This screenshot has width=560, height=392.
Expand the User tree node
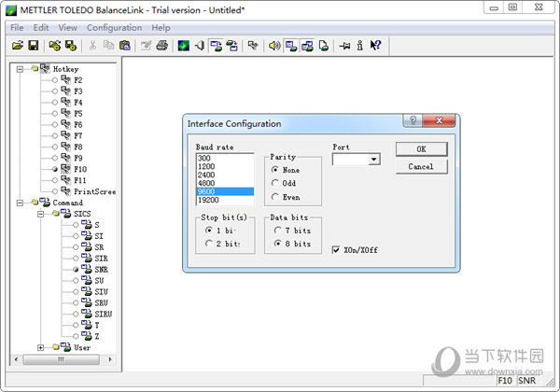click(41, 347)
